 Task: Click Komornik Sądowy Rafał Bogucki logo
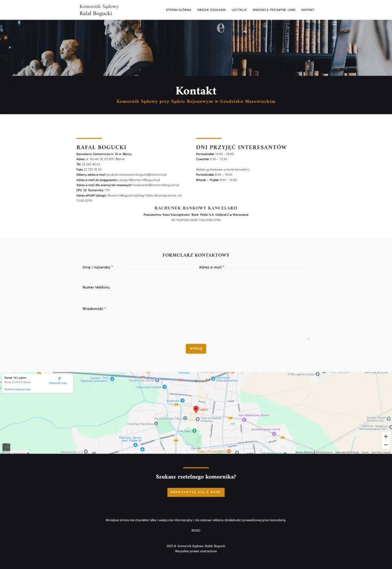(x=99, y=10)
